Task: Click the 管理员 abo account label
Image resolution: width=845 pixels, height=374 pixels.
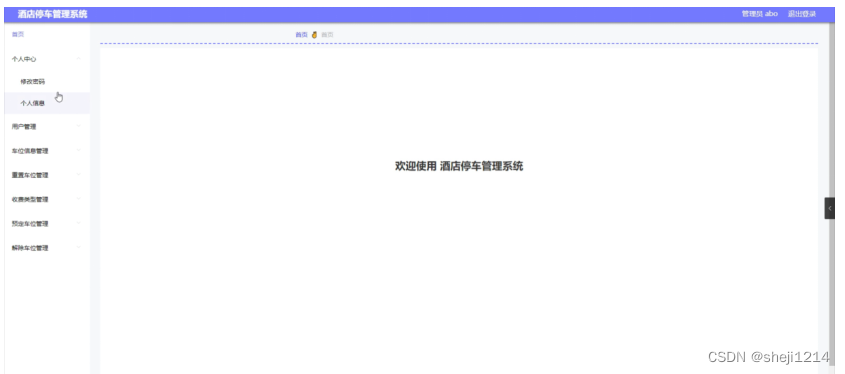Action: tap(760, 14)
